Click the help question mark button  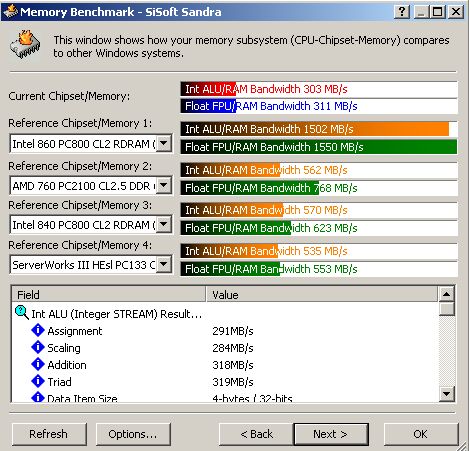tap(402, 12)
